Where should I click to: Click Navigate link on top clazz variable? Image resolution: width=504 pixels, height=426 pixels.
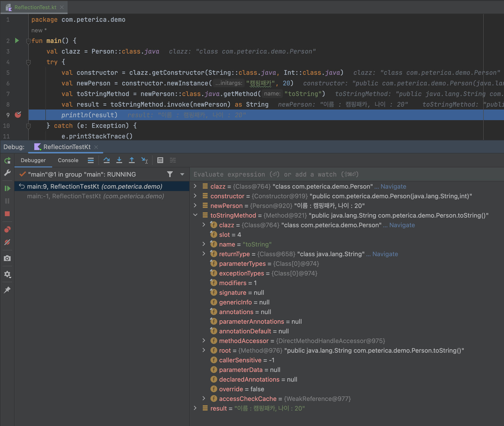click(393, 186)
